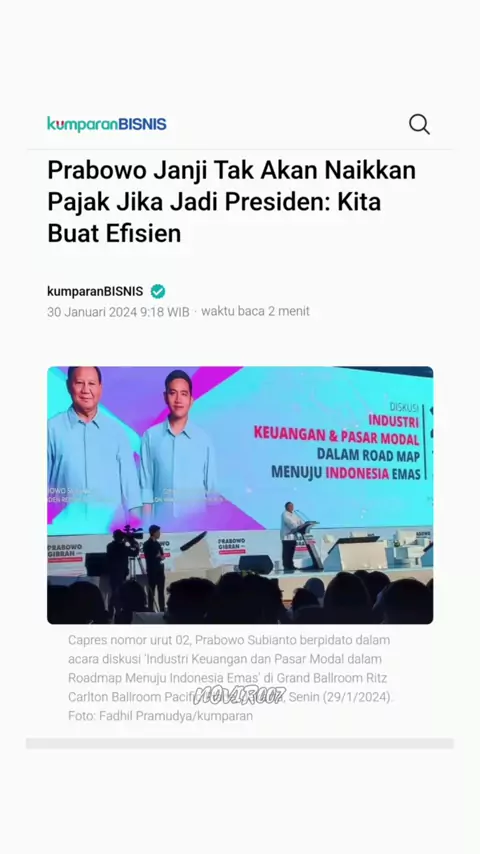Click the small 'DISKUSI' label in the photo
The width and height of the screenshot is (480, 854).
[x=404, y=407]
